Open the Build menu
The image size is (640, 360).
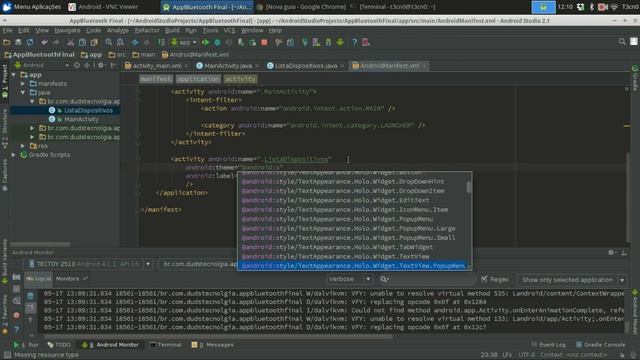172,31
